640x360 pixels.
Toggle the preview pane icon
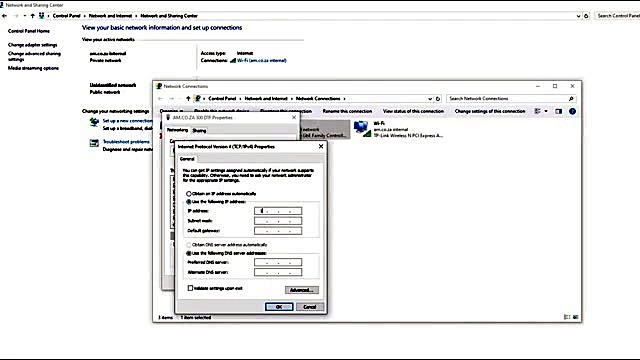pos(558,111)
